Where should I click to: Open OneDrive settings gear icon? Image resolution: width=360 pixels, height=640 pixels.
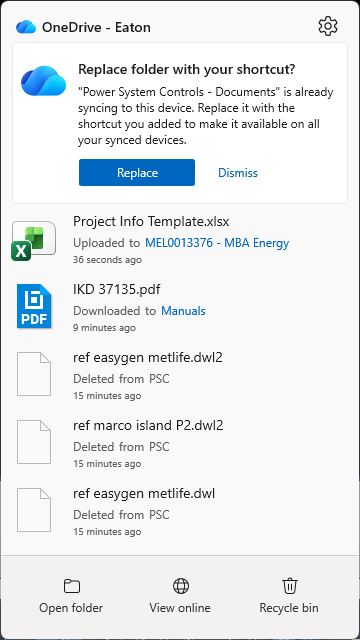pyautogui.click(x=328, y=26)
